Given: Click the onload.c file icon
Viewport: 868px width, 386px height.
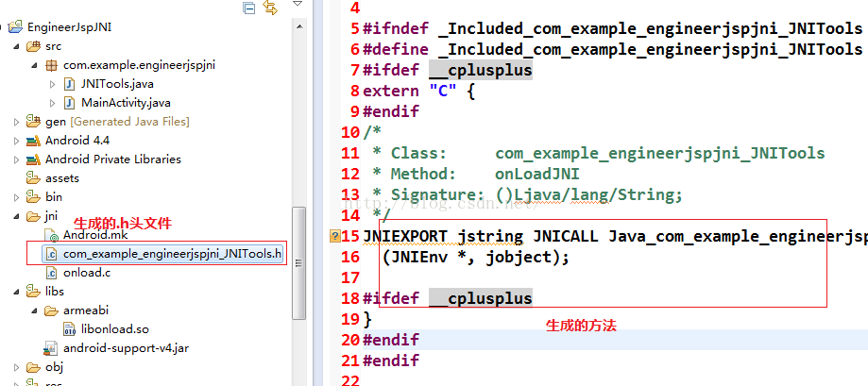Looking at the screenshot, I should coord(52,273).
